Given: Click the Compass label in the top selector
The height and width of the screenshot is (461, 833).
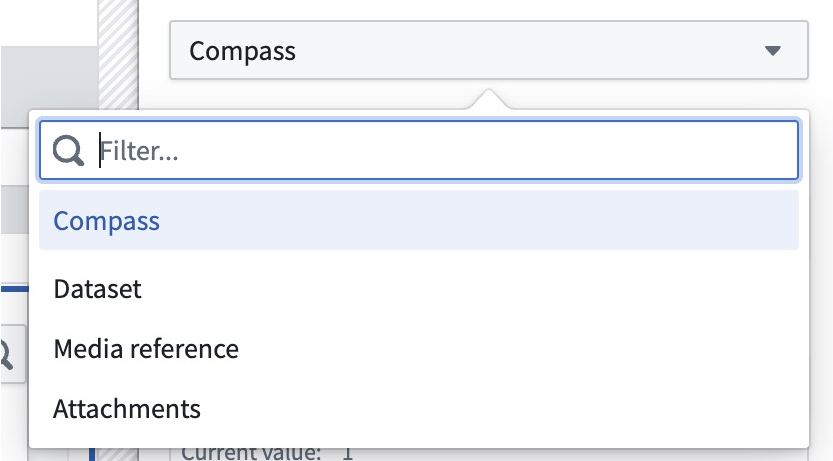Looking at the screenshot, I should (242, 52).
